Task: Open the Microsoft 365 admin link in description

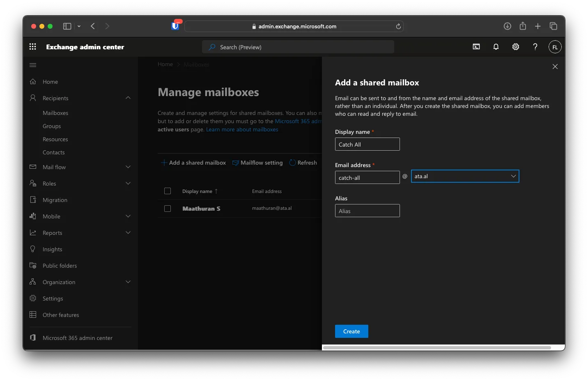Action: tap(298, 121)
